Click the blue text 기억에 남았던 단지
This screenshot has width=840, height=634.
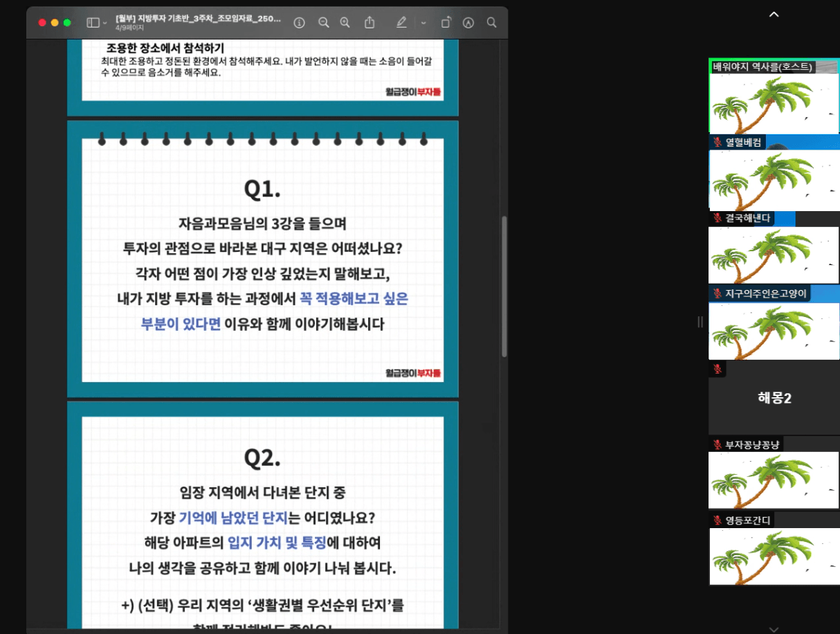(x=233, y=518)
